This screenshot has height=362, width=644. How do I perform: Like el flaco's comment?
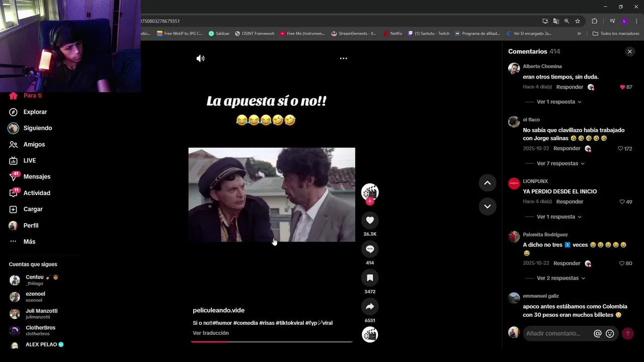(620, 149)
